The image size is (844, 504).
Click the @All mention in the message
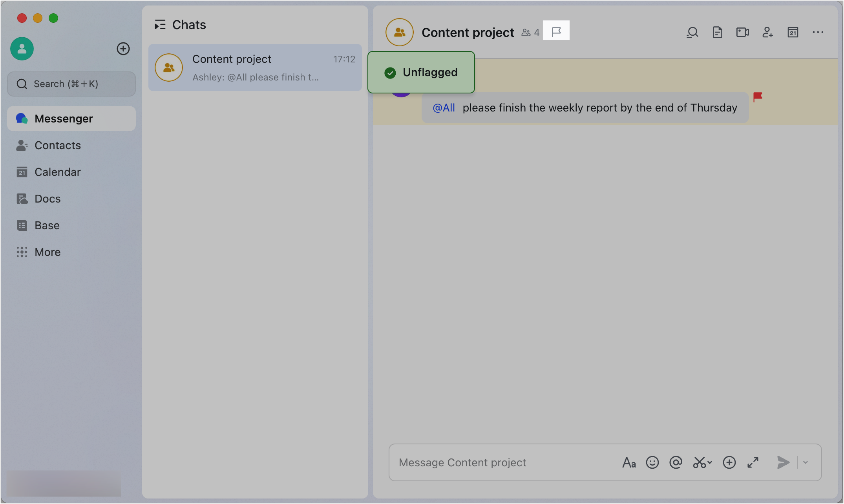coord(443,107)
